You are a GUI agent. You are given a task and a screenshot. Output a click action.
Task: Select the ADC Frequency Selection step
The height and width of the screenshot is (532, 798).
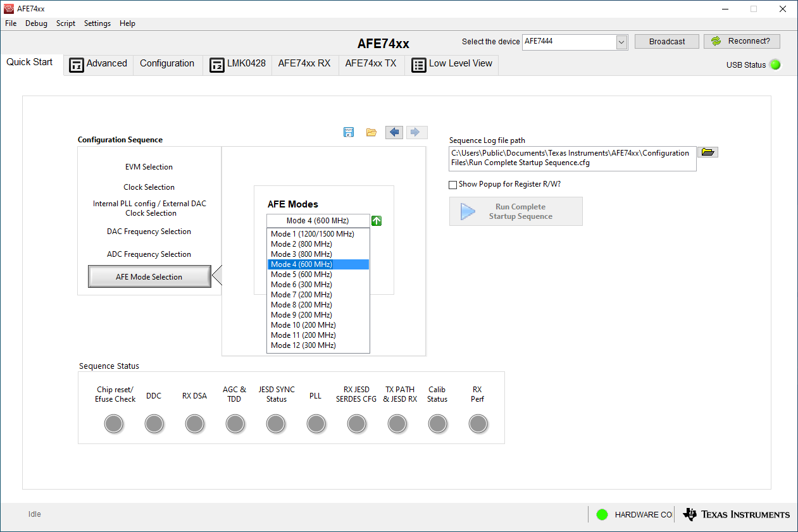coord(149,254)
